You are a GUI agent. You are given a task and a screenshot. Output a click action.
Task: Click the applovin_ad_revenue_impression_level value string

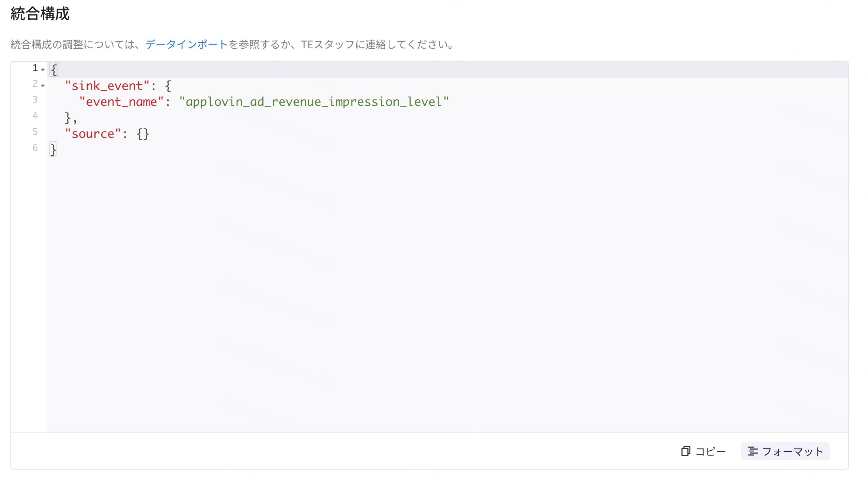pos(314,102)
